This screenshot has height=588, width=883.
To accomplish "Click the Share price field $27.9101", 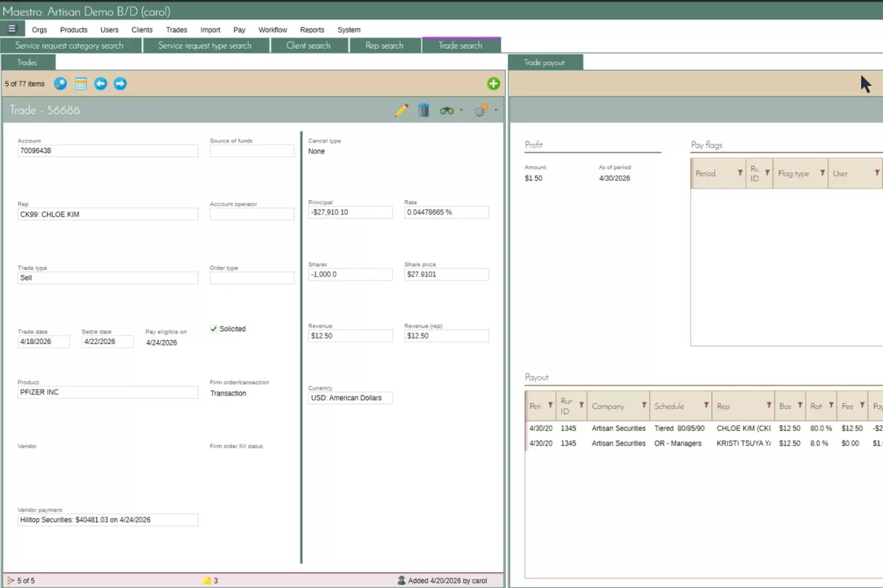I will pyautogui.click(x=447, y=274).
